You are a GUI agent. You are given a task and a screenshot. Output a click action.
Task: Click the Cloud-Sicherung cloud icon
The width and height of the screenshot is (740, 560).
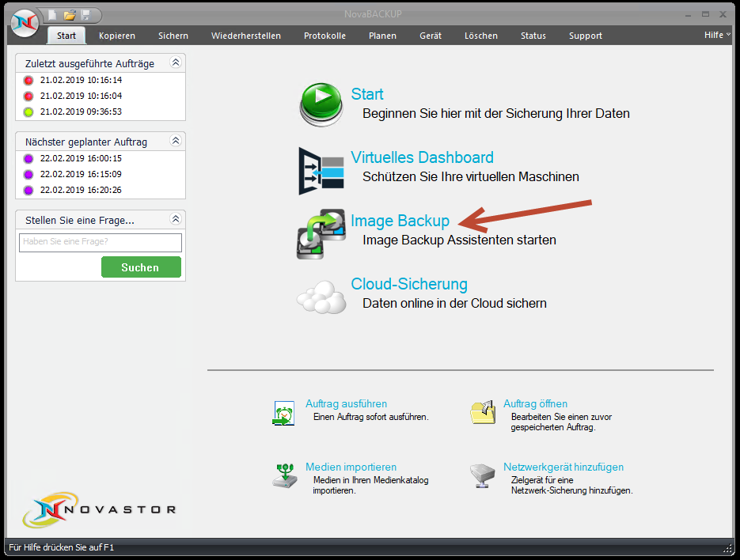321,297
